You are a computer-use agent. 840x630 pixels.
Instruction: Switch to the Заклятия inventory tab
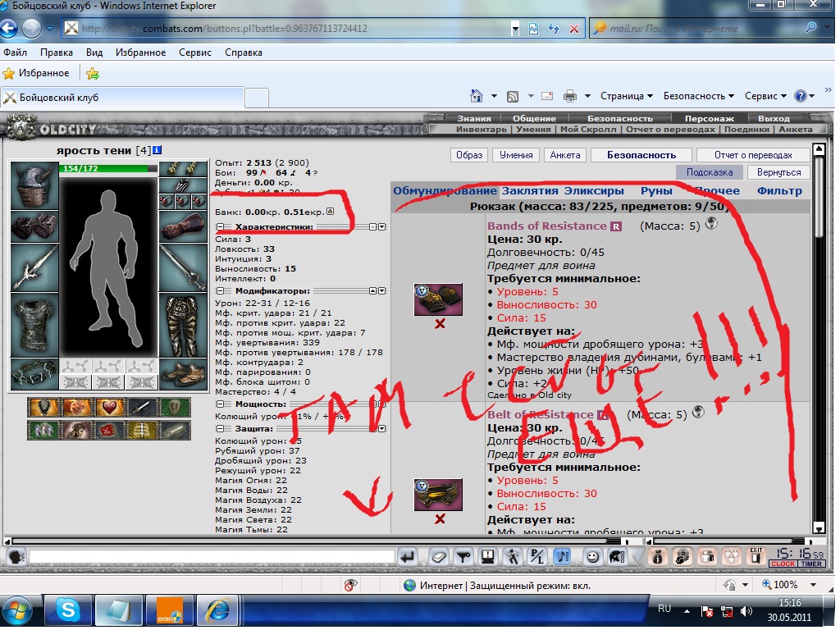pyautogui.click(x=530, y=190)
